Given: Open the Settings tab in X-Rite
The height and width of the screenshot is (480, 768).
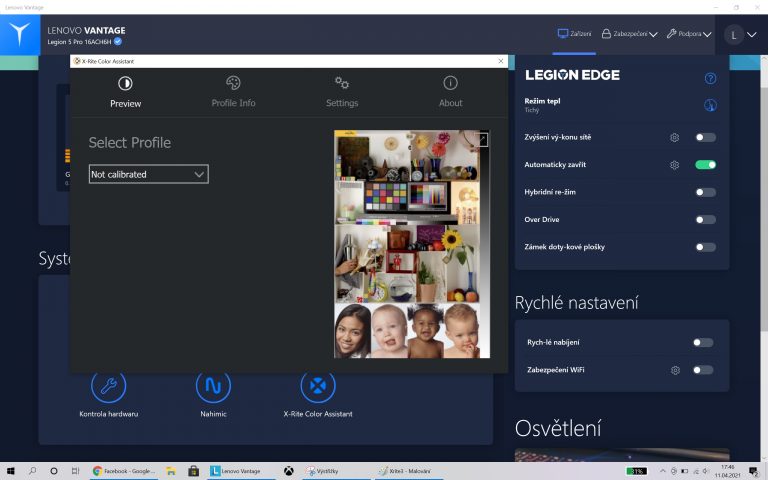Looking at the screenshot, I should tap(342, 90).
